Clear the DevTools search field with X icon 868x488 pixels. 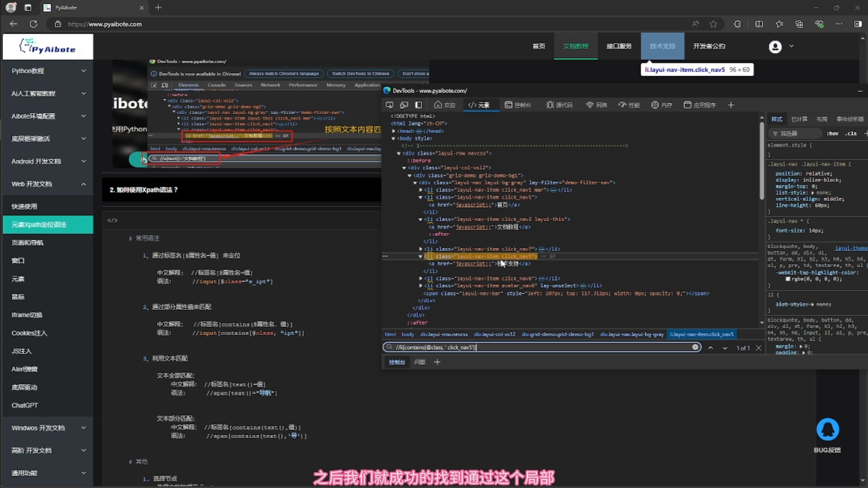(x=695, y=347)
